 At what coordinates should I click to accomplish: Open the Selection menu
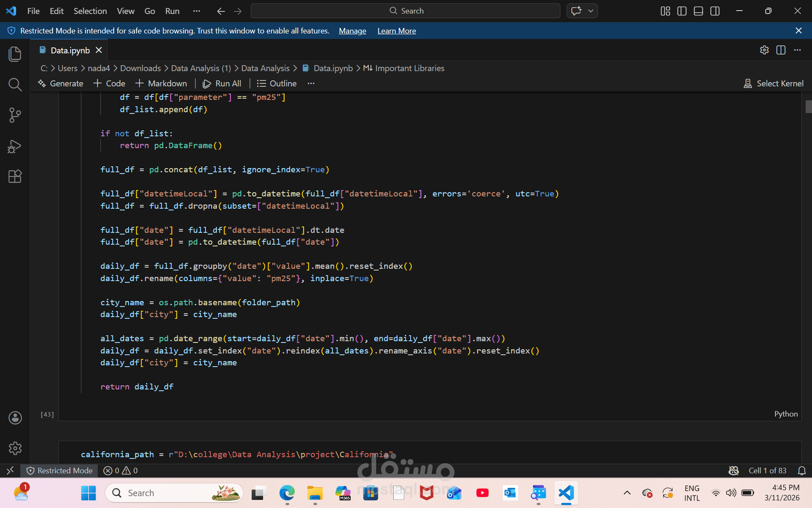click(90, 11)
